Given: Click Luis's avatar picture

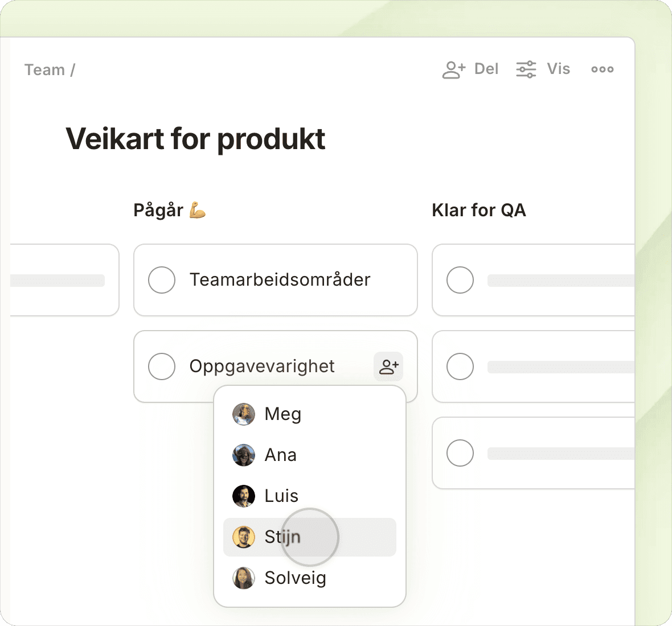Looking at the screenshot, I should tap(244, 496).
